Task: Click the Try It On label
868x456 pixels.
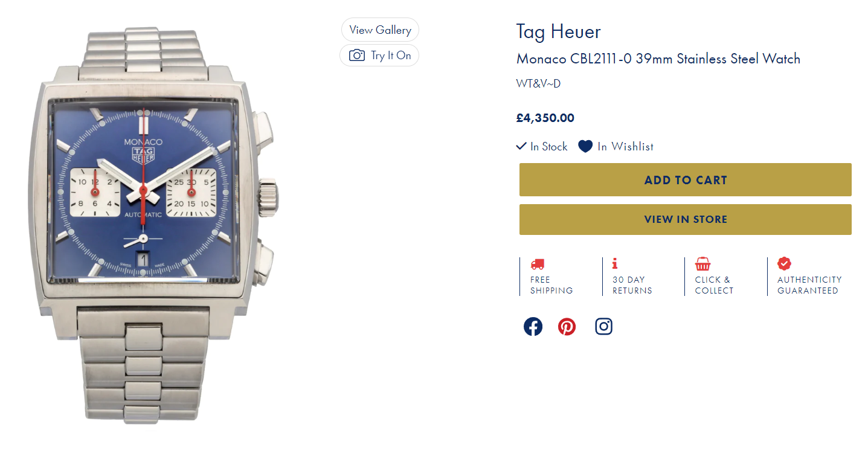Action: pos(391,56)
